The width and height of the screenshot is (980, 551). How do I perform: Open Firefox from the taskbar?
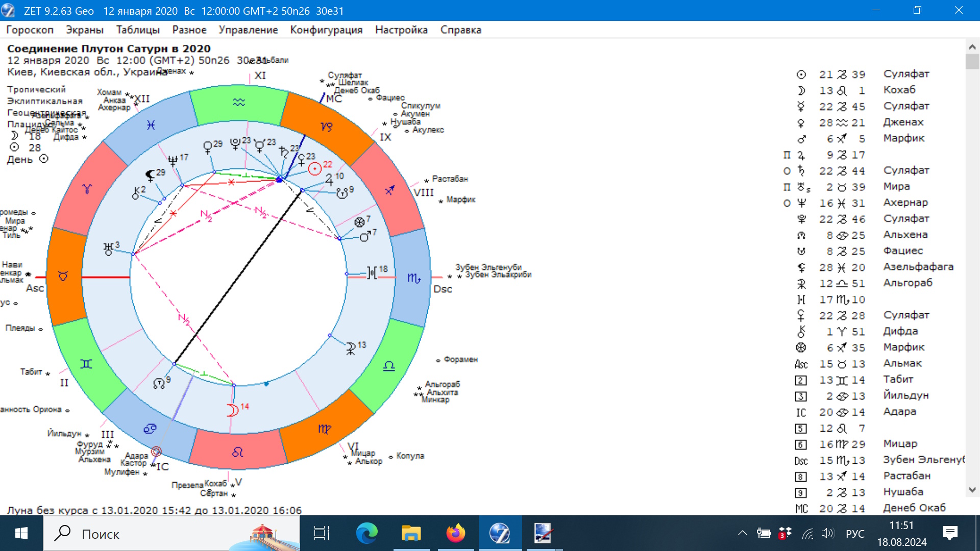tap(455, 534)
